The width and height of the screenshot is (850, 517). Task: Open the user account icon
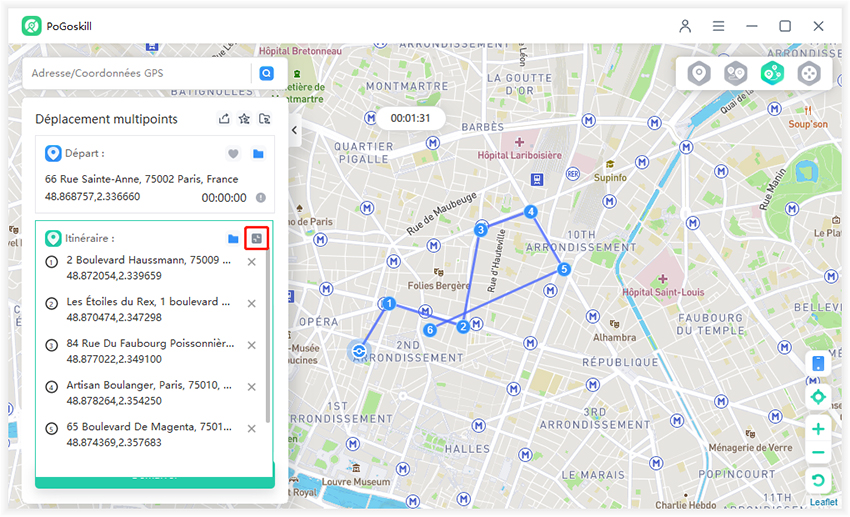click(x=685, y=26)
